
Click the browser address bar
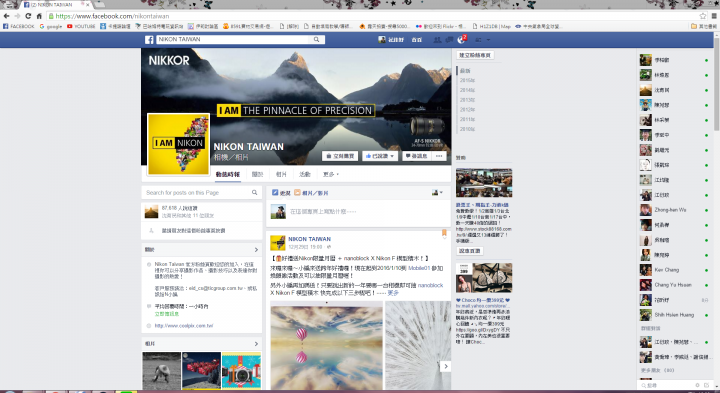(372, 16)
